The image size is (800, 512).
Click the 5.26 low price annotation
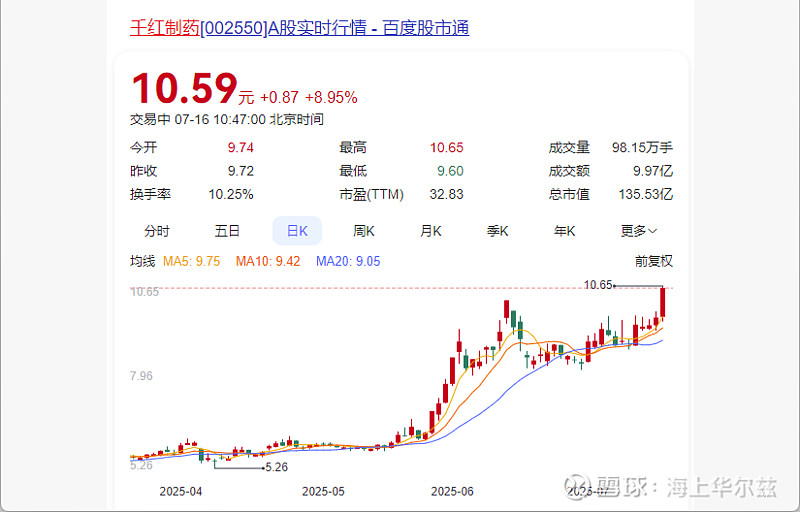point(277,467)
